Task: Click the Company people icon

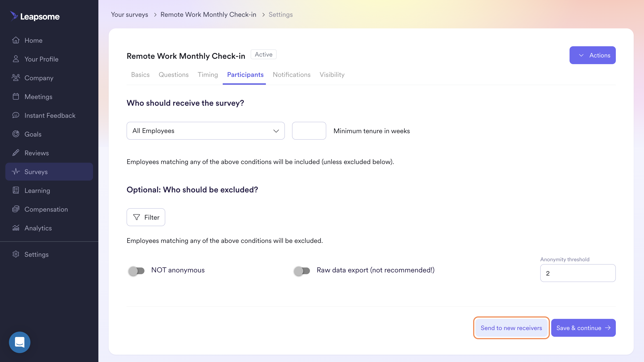Action: click(16, 78)
